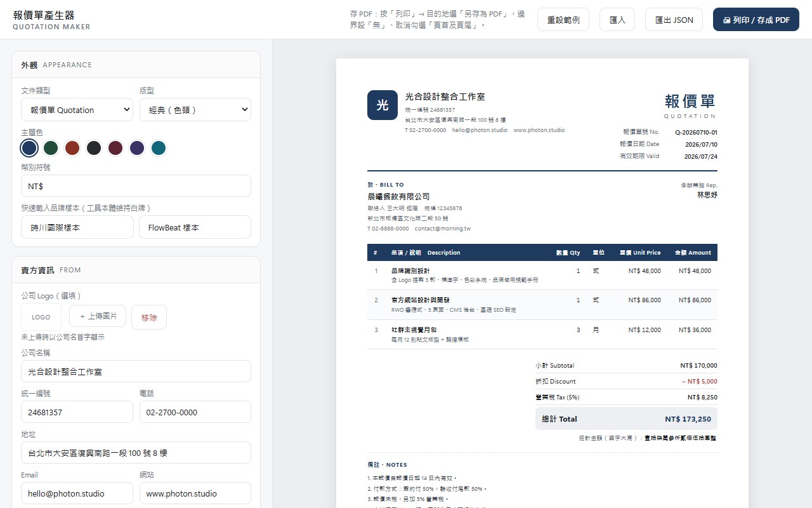812x508 pixels.
Task: Choose the teal theme color
Action: [x=159, y=148]
